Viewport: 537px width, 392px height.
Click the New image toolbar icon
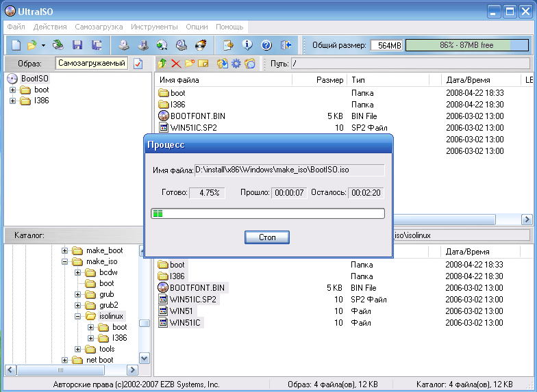click(x=16, y=45)
